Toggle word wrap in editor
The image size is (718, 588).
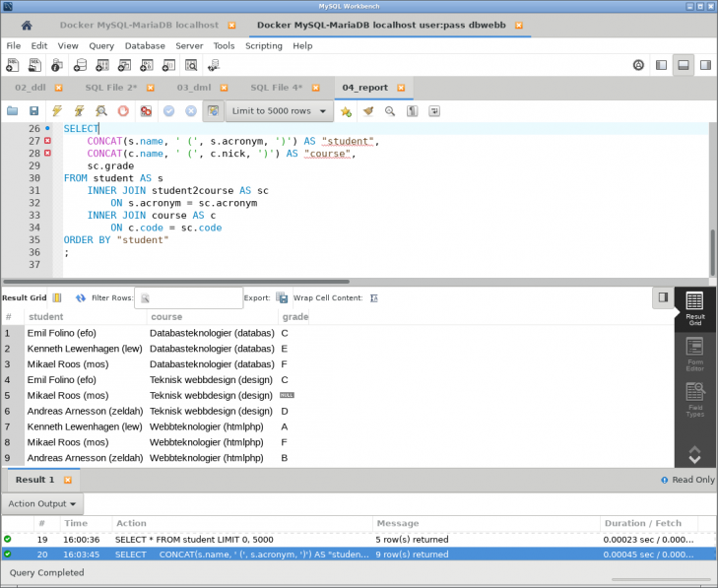pos(434,111)
